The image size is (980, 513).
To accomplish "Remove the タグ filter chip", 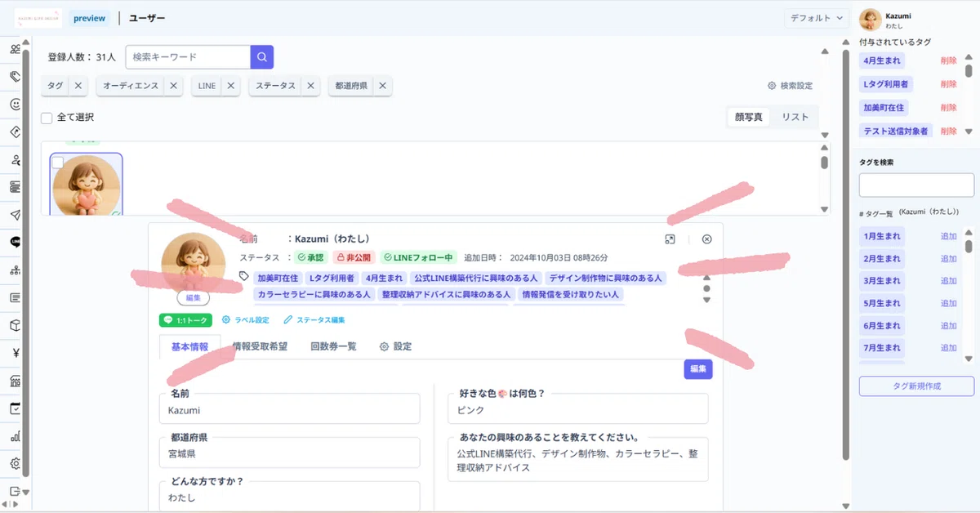I will 78,85.
